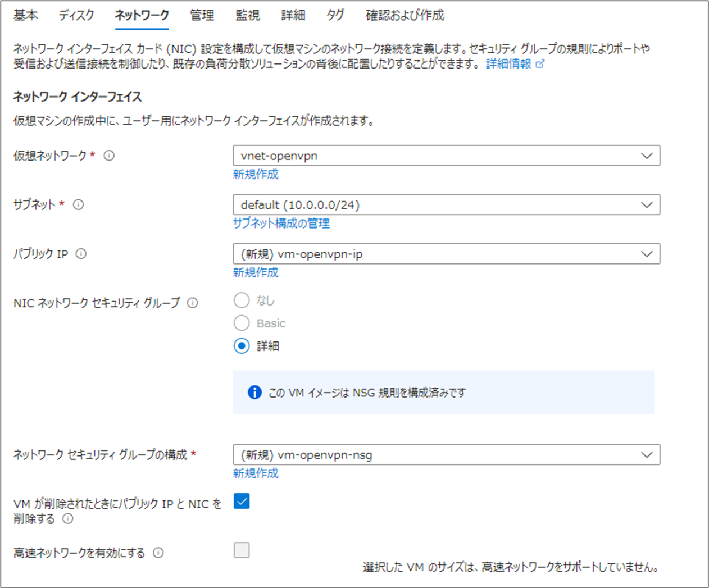Click the blue info icon in NSG notice
Image resolution: width=709 pixels, height=588 pixels.
point(254,392)
